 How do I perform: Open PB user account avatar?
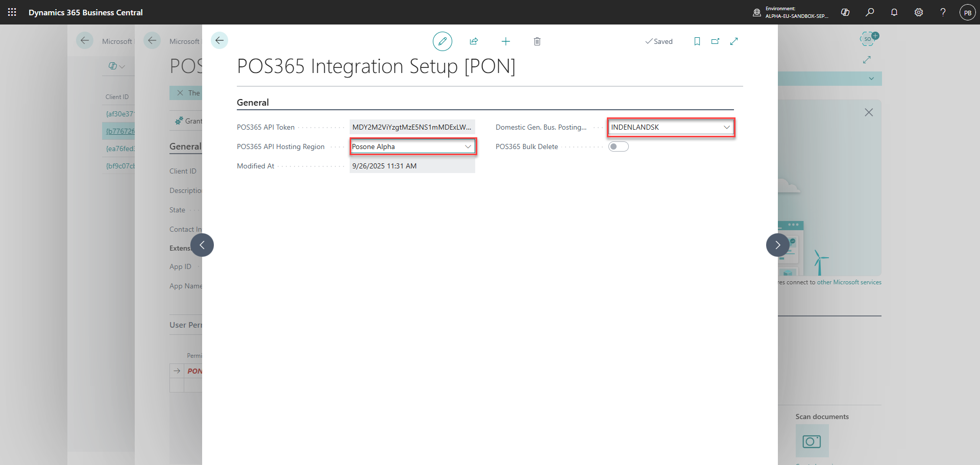[967, 12]
